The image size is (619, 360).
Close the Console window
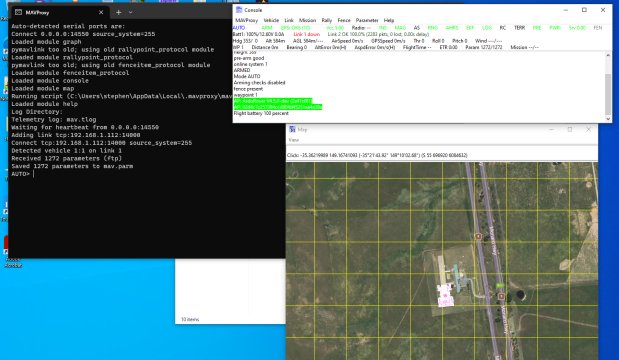coord(603,10)
